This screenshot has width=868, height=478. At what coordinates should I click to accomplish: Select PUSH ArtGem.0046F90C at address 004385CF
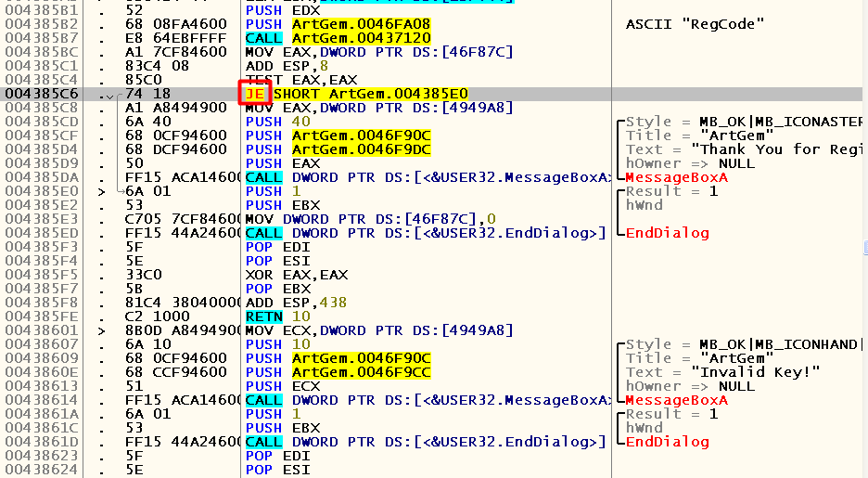338,136
